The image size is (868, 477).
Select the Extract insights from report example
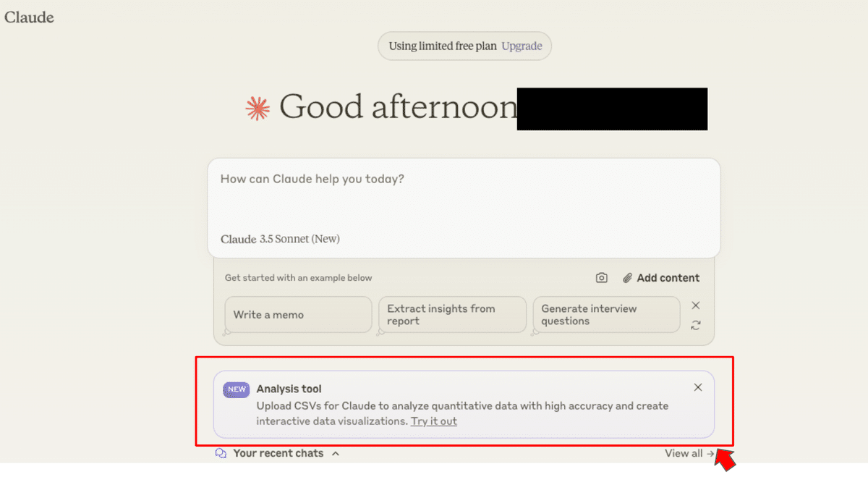click(x=451, y=314)
